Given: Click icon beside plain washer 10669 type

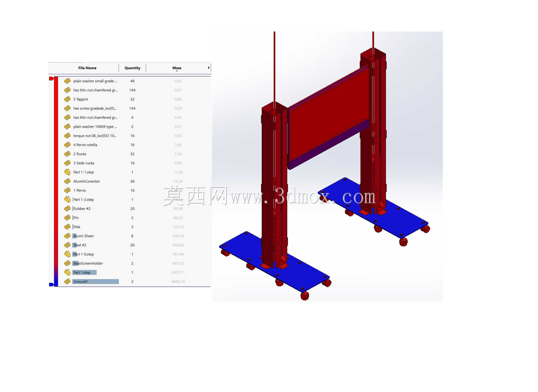Looking at the screenshot, I should (67, 126).
